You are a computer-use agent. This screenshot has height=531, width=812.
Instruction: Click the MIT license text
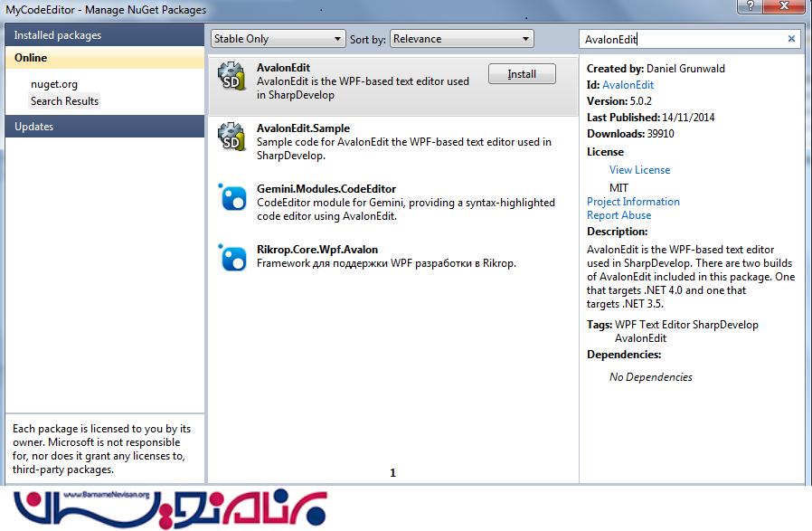pos(618,187)
